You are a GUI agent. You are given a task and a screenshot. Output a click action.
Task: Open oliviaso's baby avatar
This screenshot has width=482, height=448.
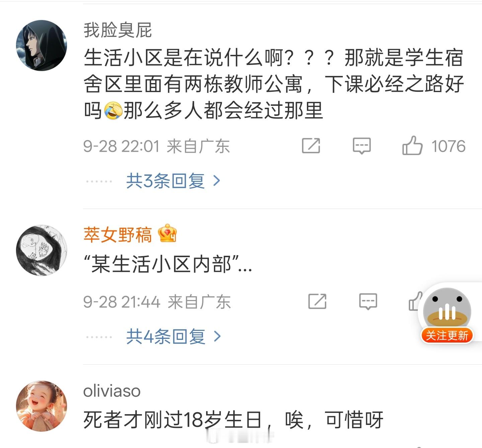coord(42,405)
